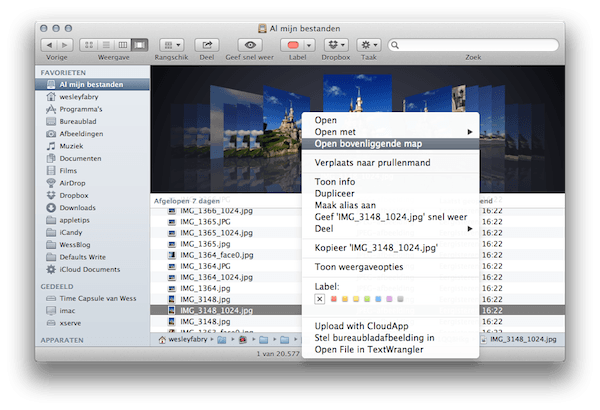Open the Rangschik arrange dropdown
The height and width of the screenshot is (410, 600).
pos(172,45)
